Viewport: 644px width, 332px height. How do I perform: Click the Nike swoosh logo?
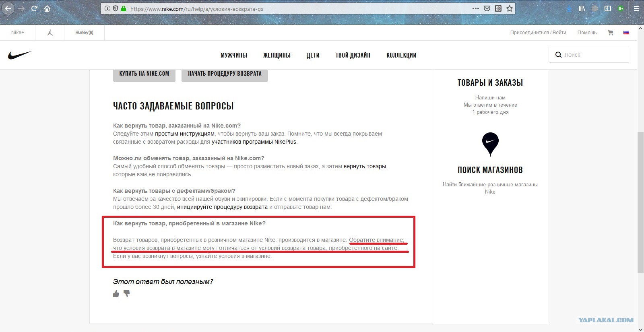click(20, 55)
